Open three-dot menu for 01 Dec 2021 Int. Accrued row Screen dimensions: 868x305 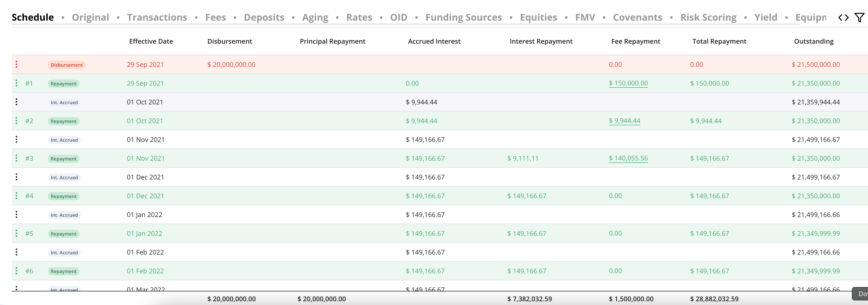[x=16, y=177]
